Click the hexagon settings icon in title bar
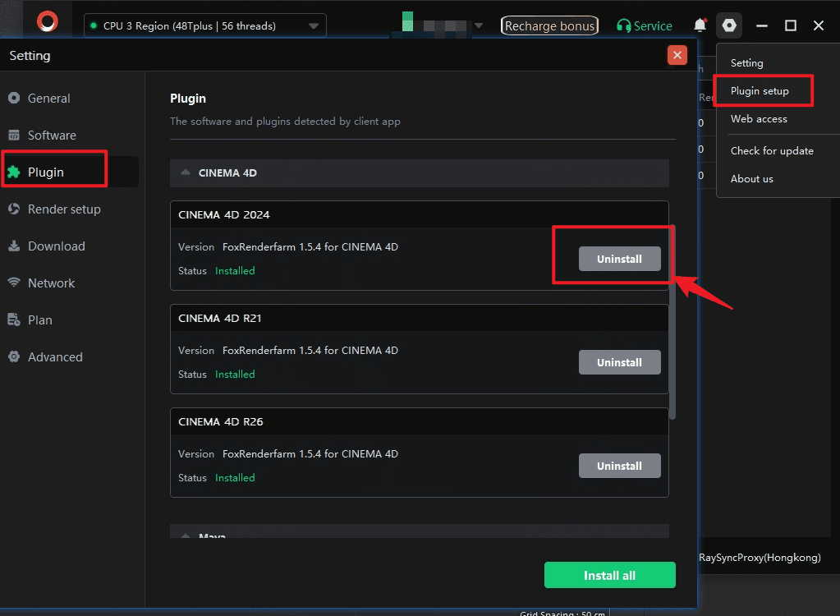Screen dimensions: 840x616 729,25
